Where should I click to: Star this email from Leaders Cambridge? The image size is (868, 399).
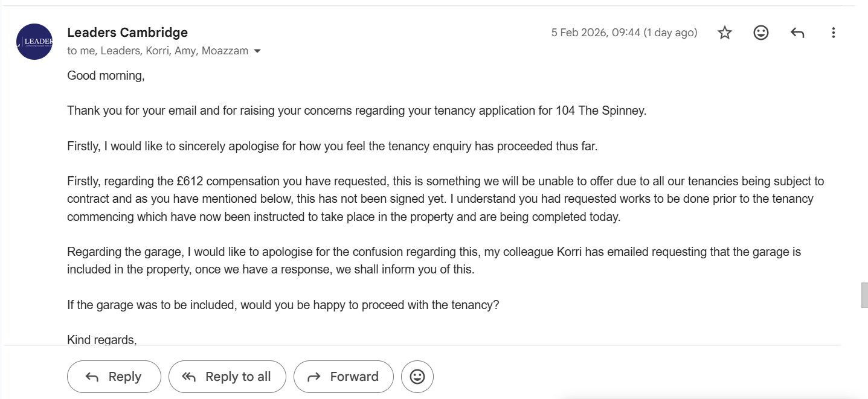(x=724, y=33)
